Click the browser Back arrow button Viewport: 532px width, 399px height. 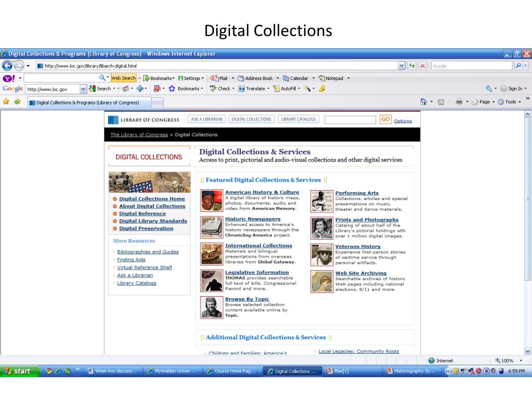coord(7,65)
